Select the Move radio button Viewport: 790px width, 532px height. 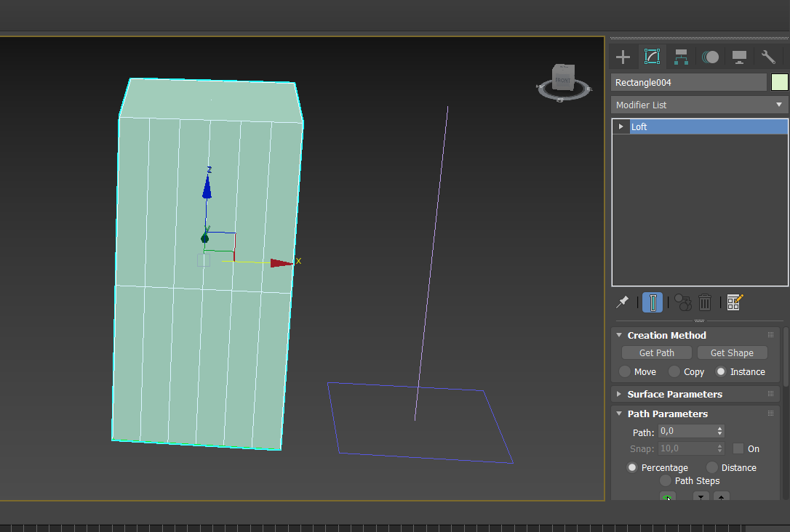coord(625,371)
